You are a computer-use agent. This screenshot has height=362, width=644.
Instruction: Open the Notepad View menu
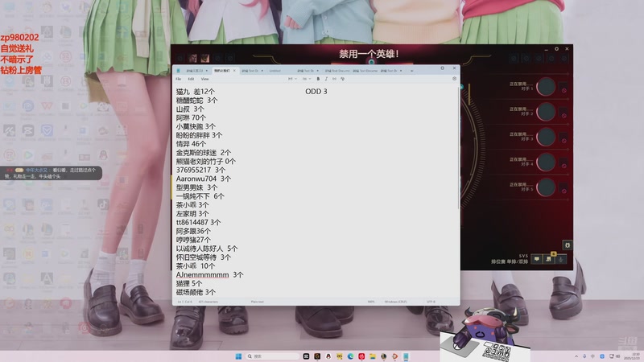point(204,79)
